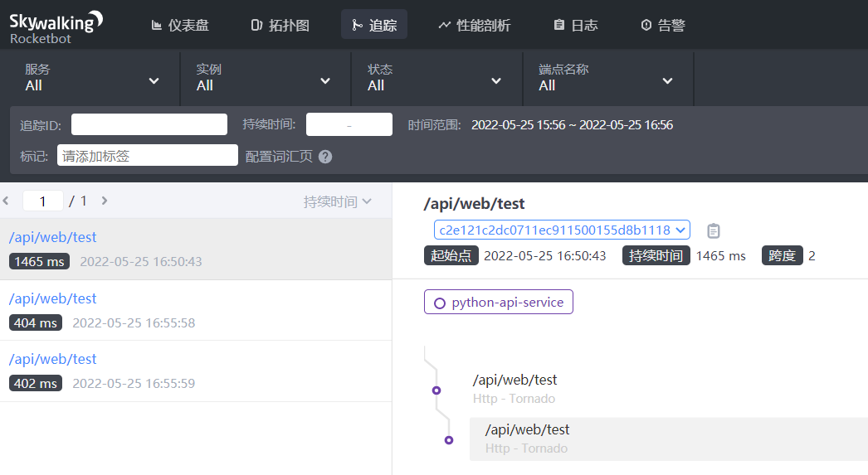Image resolution: width=868 pixels, height=475 pixels.
Task: Click the 跨度 span count label
Action: (x=783, y=255)
